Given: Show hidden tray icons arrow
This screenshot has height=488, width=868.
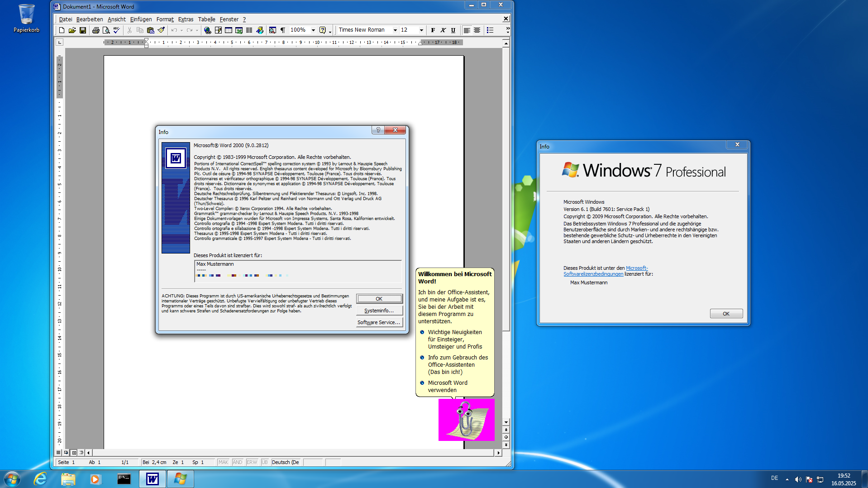Looking at the screenshot, I should click(787, 479).
